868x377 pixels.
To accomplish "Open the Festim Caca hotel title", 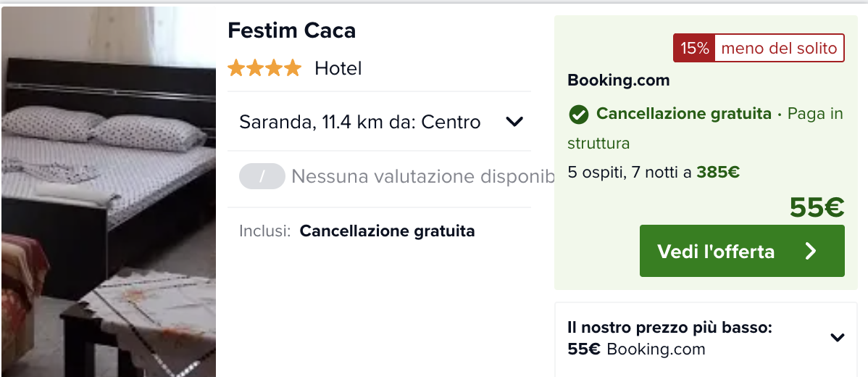I will point(292,30).
